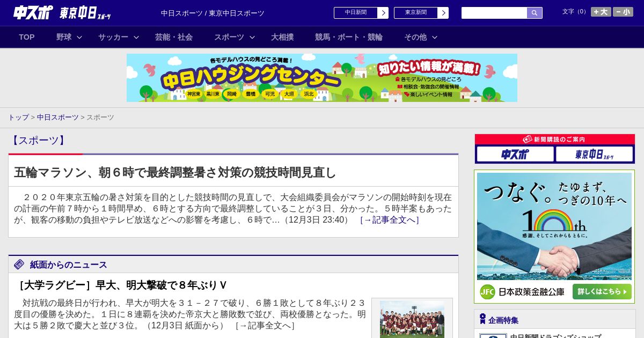The image size is (644, 338).
Task: Open the 中日新聞 link button
Action: pyautogui.click(x=356, y=13)
